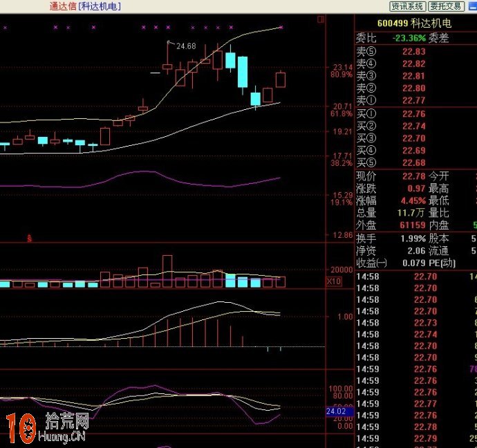The width and height of the screenshot is (477, 448).
Task: Click the X10 volume scale box
Action: (334, 281)
